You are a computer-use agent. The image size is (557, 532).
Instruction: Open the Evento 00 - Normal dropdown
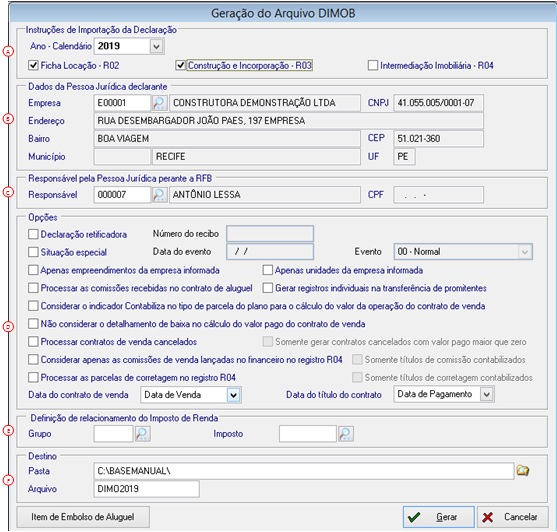pyautogui.click(x=463, y=252)
